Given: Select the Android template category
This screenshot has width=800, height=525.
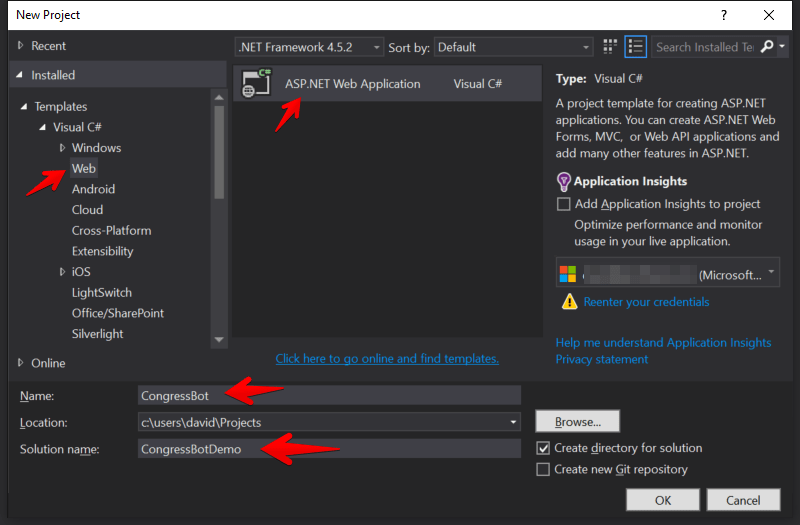Looking at the screenshot, I should (x=93, y=189).
